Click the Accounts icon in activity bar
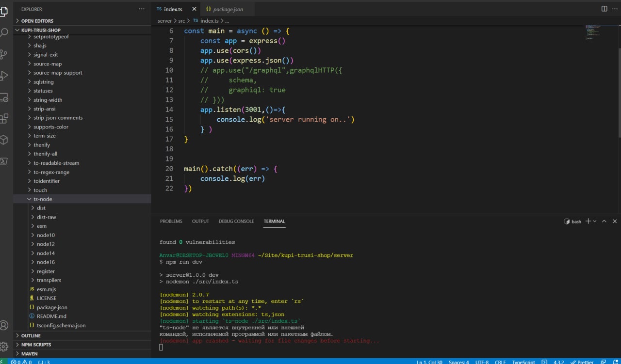 point(4,325)
